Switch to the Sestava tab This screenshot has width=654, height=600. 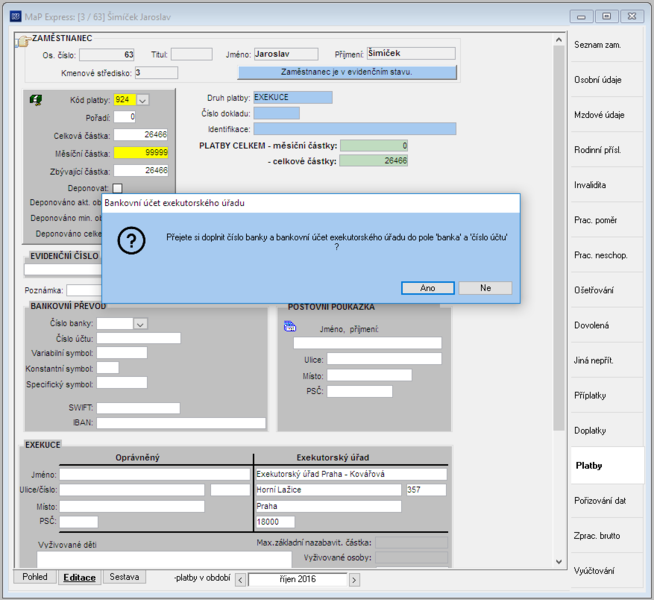pos(124,577)
